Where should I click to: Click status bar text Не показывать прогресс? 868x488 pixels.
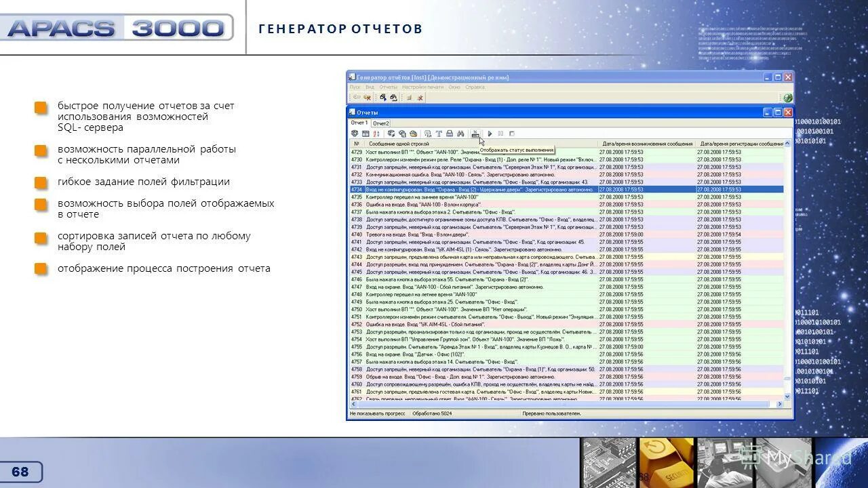pos(378,413)
